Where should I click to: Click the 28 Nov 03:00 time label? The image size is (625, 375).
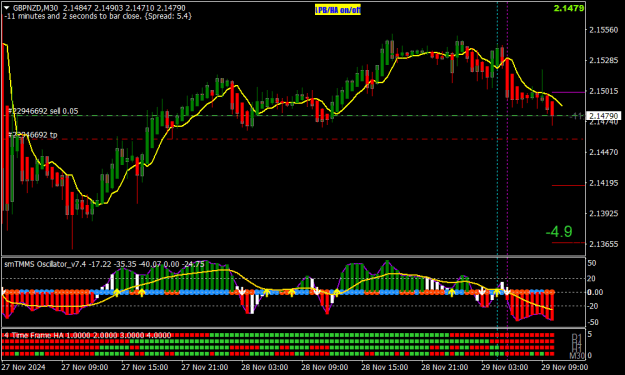coord(264,367)
